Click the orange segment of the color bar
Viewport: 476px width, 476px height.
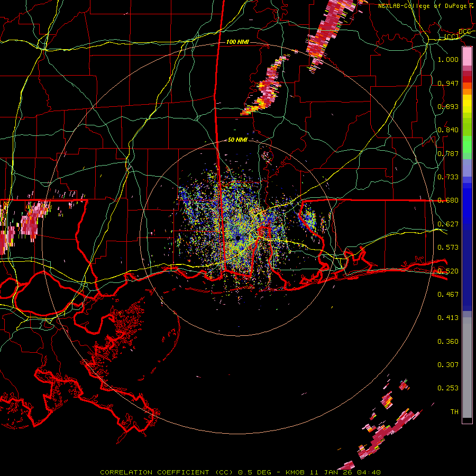pyautogui.click(x=467, y=91)
